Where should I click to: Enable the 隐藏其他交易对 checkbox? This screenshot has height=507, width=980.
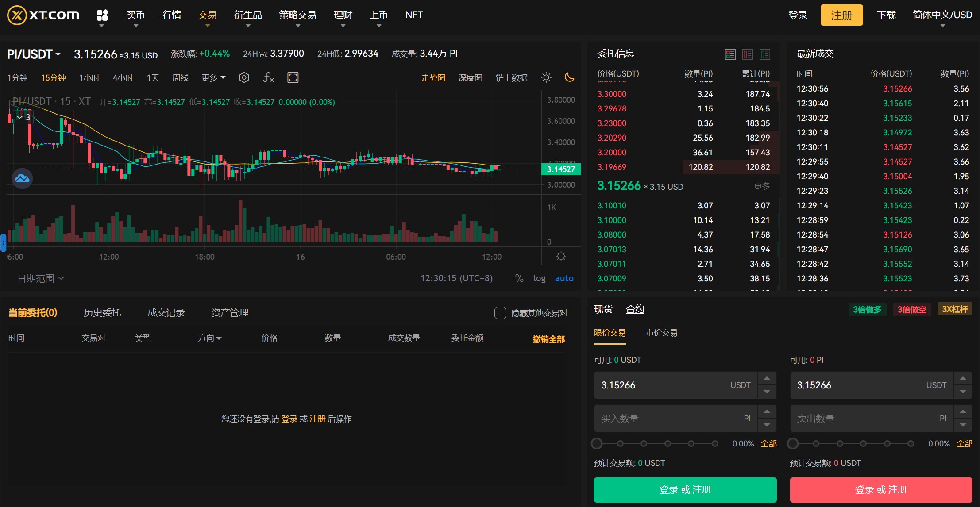[500, 313]
